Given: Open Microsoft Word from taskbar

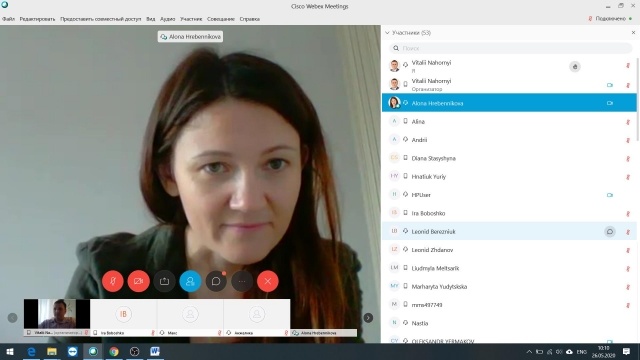Looking at the screenshot, I should tap(155, 351).
